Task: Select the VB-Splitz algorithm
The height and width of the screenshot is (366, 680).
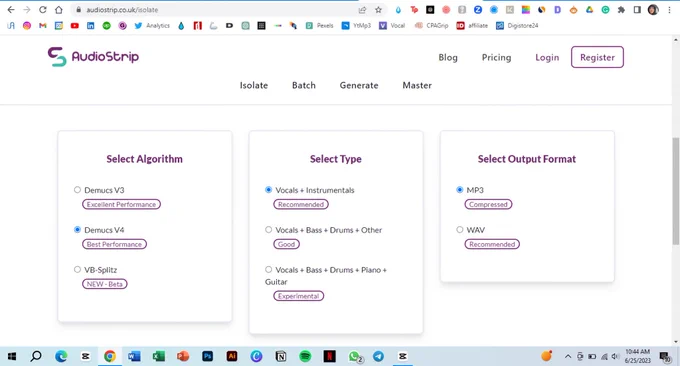Action: [77, 269]
